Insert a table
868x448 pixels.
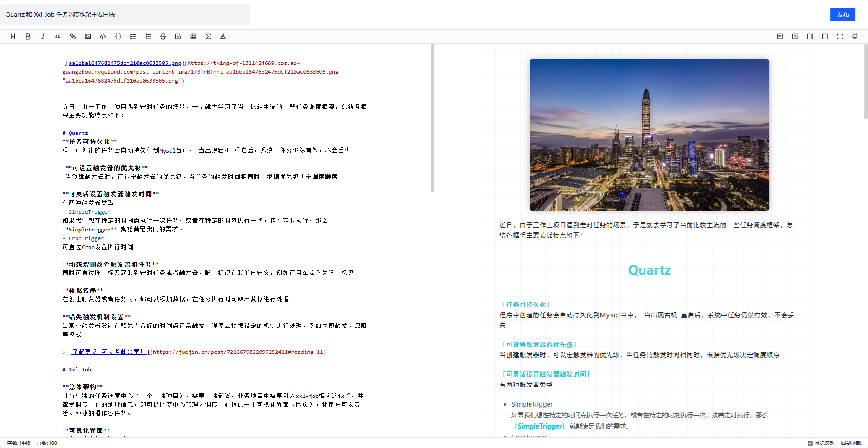(193, 37)
